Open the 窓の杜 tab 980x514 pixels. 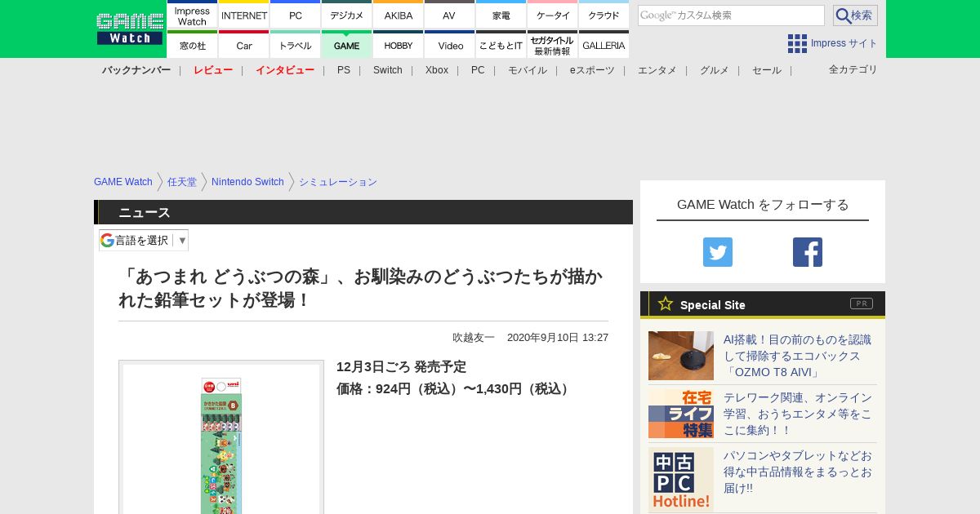pyautogui.click(x=192, y=45)
